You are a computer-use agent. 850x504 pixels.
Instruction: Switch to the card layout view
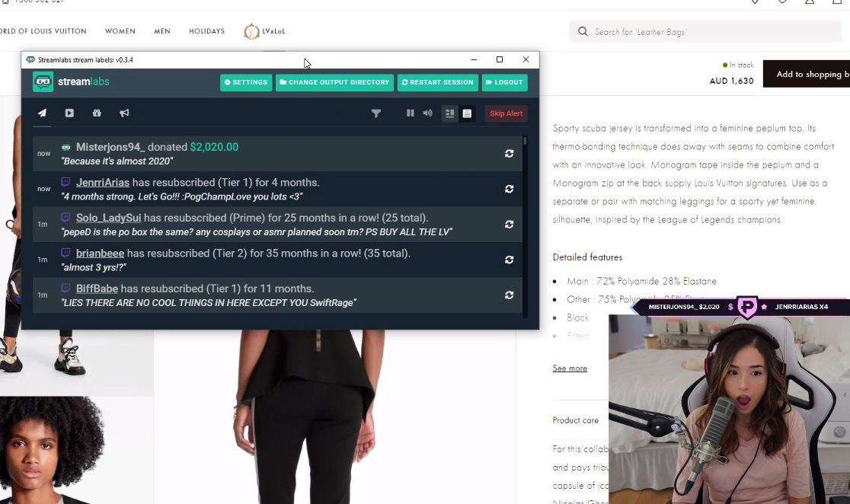tap(449, 113)
